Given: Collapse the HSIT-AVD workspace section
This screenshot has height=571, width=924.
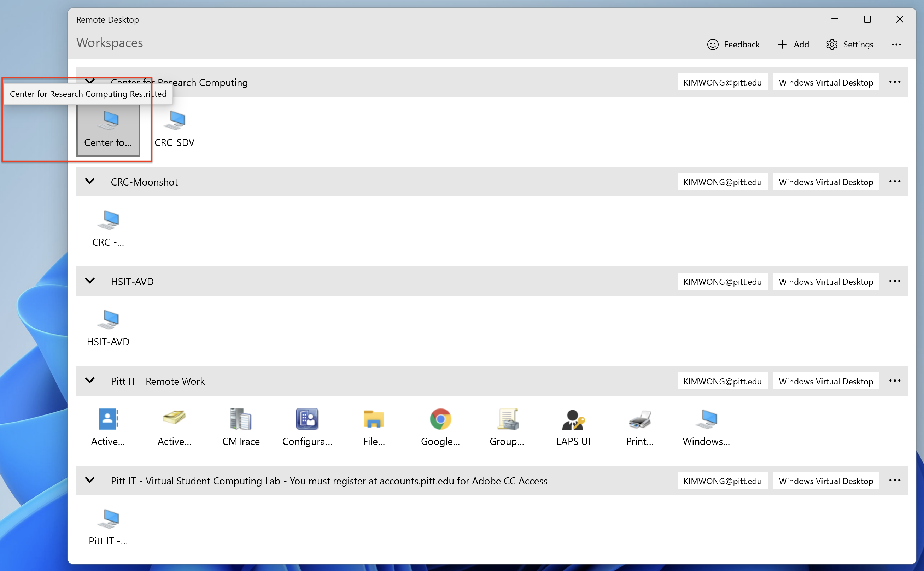Looking at the screenshot, I should pyautogui.click(x=90, y=281).
